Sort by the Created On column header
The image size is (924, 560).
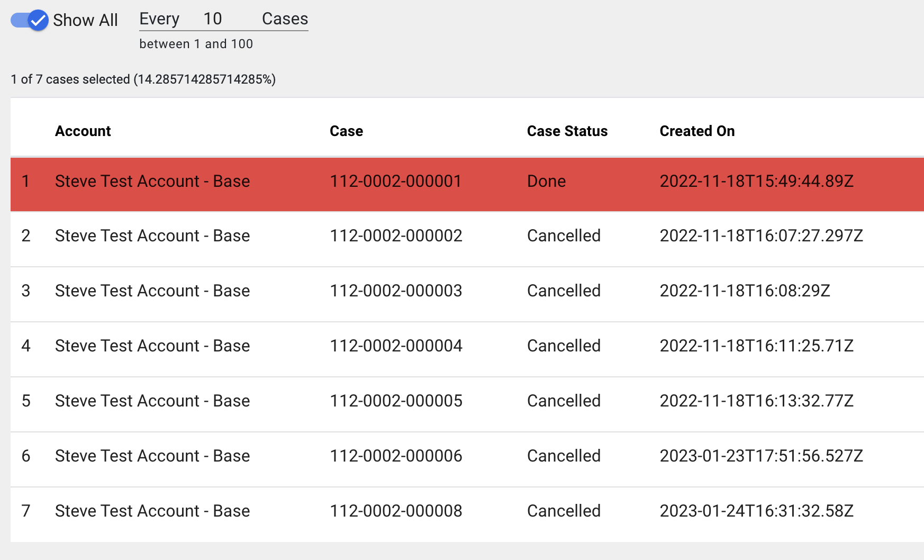point(697,131)
